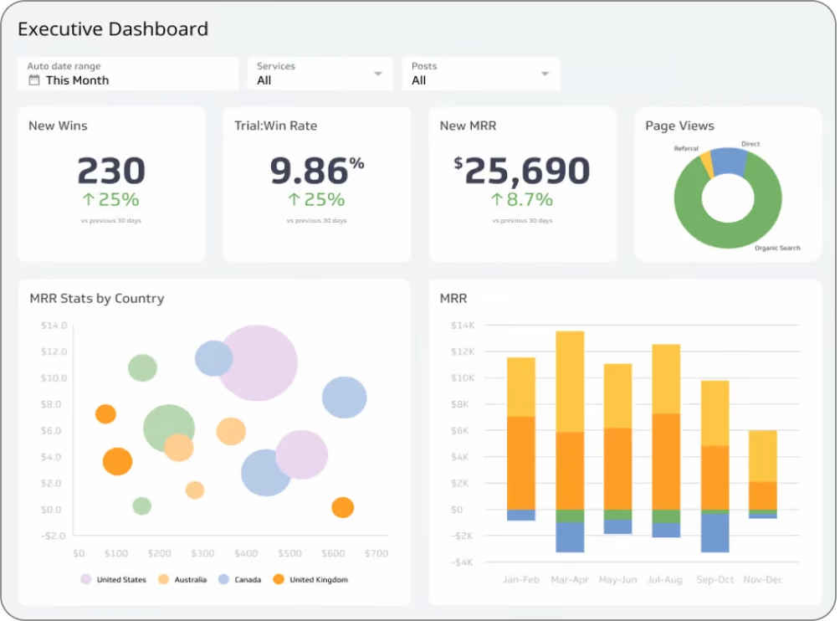Screen dimensions: 840x621
Task: Select the yellow Referral donut segment
Action: point(707,162)
